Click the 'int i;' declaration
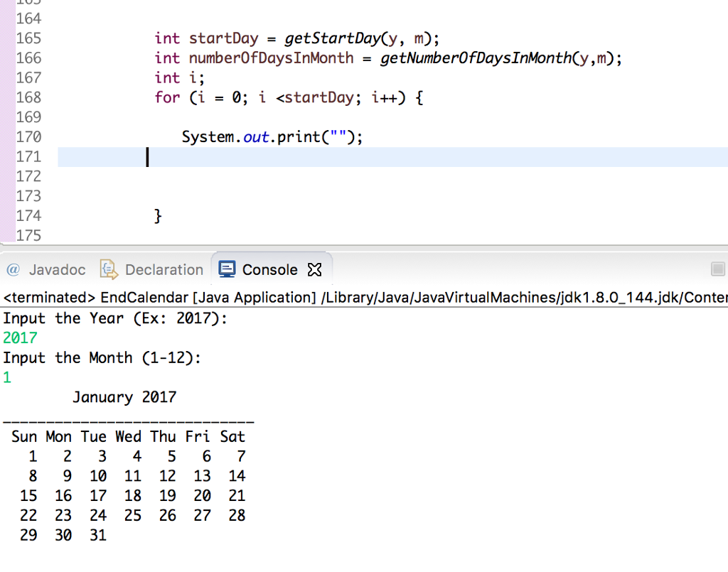This screenshot has height=572, width=728. 179,78
